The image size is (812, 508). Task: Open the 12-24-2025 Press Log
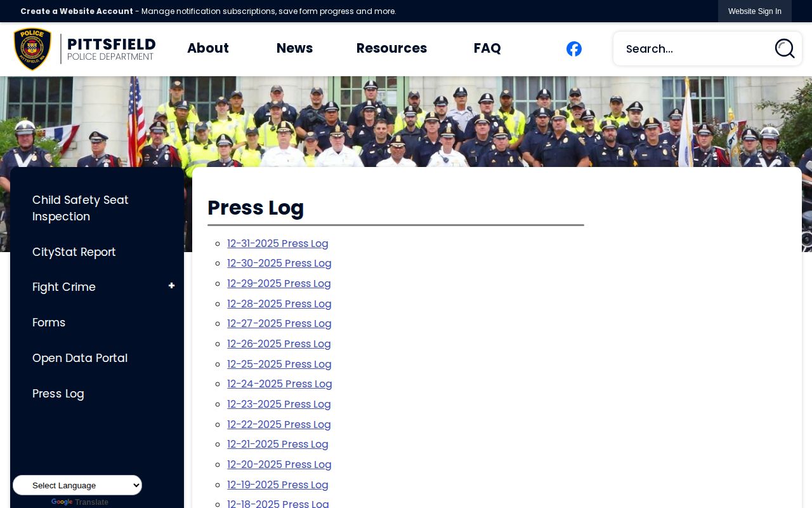[280, 384]
